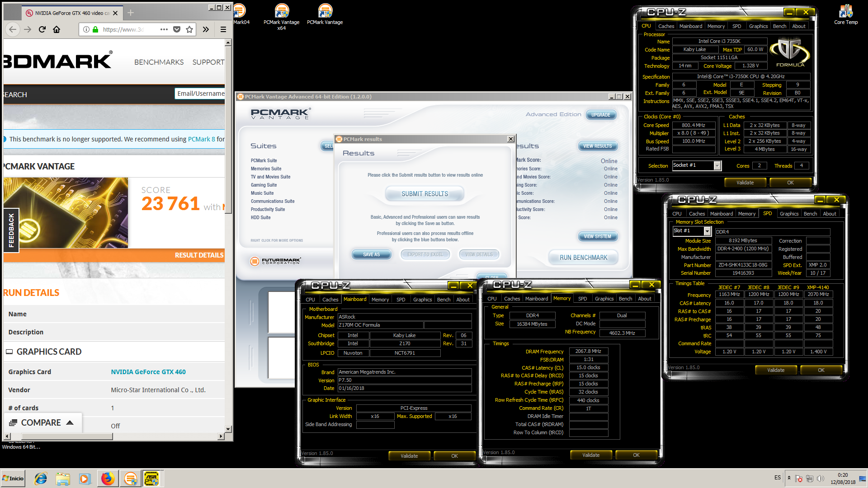Close PCMark results dialog
The image size is (868, 488).
pyautogui.click(x=511, y=139)
